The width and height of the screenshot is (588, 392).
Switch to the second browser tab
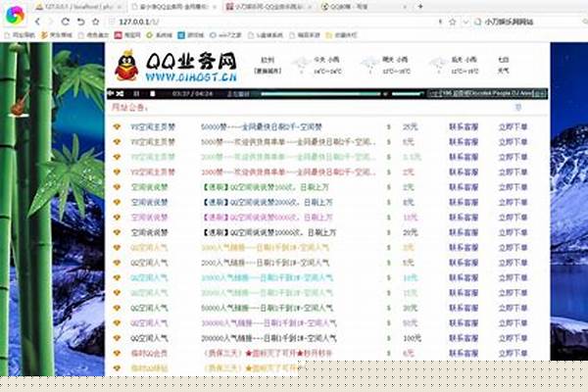174,7
